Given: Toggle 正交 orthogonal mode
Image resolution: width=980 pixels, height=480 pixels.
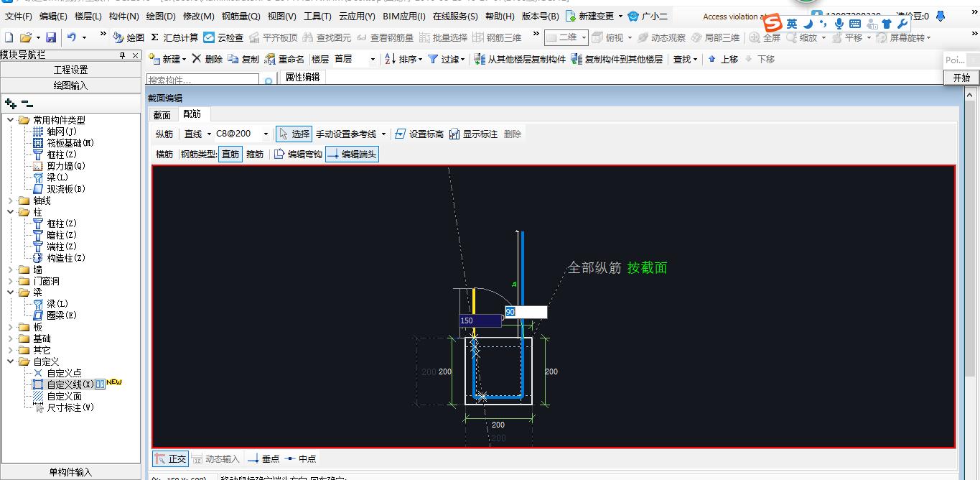Looking at the screenshot, I should 171,458.
